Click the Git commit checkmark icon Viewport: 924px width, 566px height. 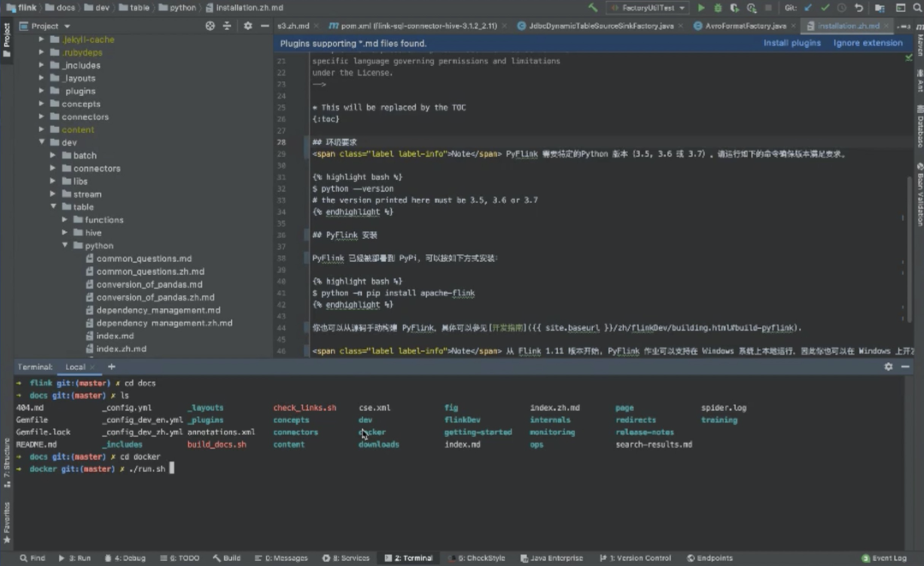tap(825, 8)
